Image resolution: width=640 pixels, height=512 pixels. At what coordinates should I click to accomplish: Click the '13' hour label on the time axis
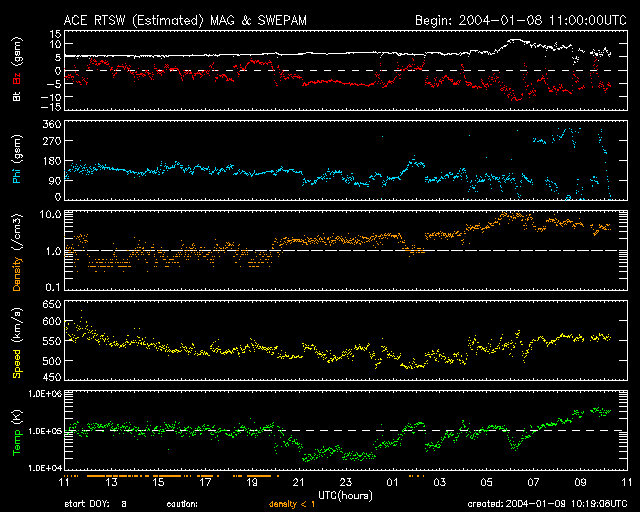(111, 483)
